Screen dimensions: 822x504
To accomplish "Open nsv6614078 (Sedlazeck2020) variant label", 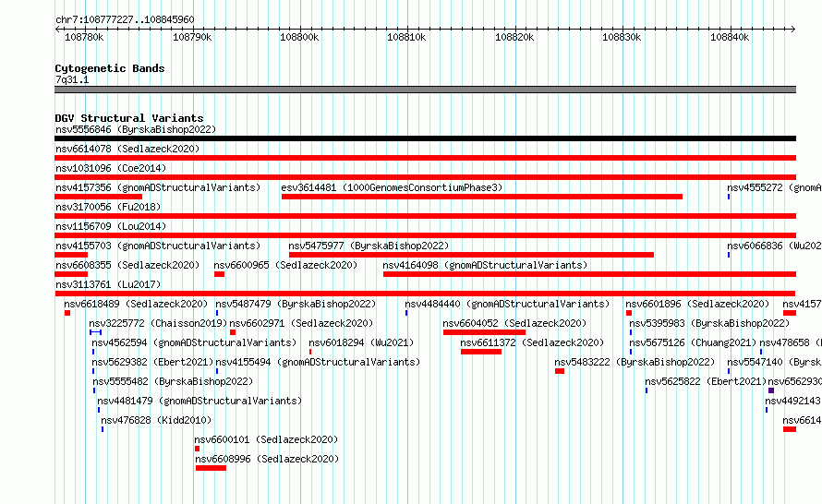I will (x=127, y=149).
